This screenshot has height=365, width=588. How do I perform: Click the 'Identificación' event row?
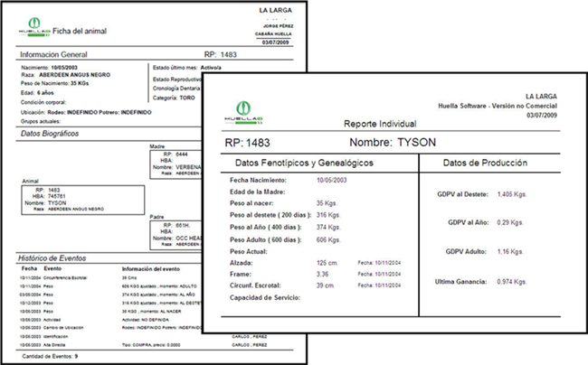click(143, 336)
